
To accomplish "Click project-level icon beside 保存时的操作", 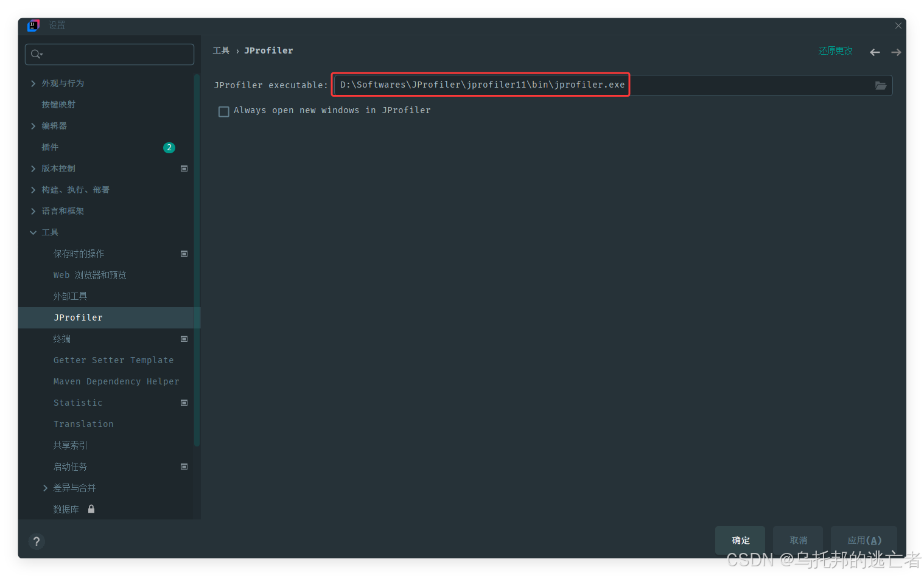I will 184,254.
